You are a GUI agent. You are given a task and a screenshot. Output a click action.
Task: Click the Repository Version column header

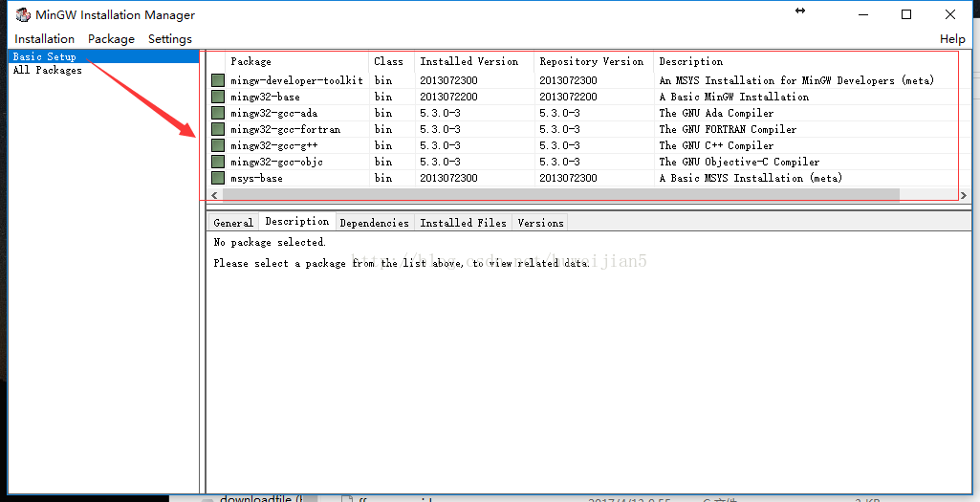[594, 61]
